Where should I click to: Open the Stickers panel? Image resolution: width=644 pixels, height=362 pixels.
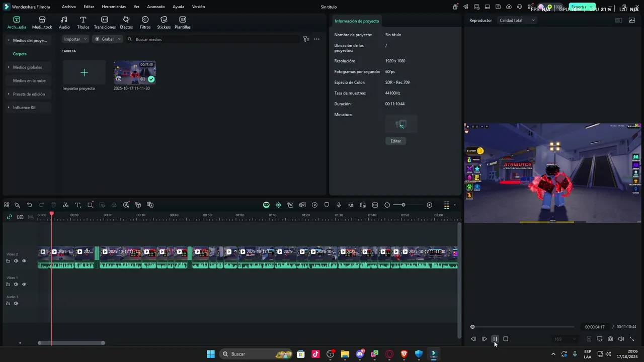click(x=164, y=23)
